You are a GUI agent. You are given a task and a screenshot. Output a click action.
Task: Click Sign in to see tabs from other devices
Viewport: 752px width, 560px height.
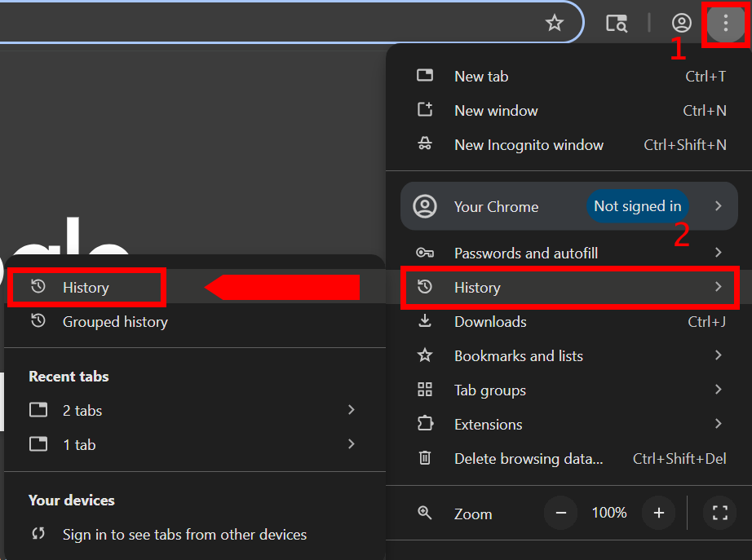pyautogui.click(x=185, y=535)
